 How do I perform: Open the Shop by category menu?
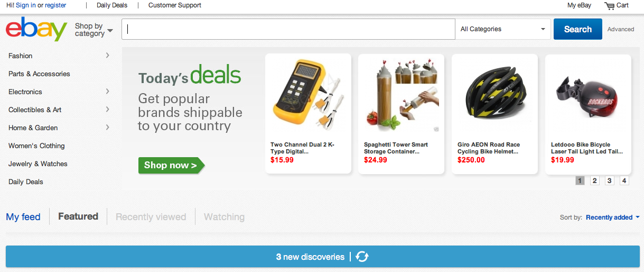(94, 30)
